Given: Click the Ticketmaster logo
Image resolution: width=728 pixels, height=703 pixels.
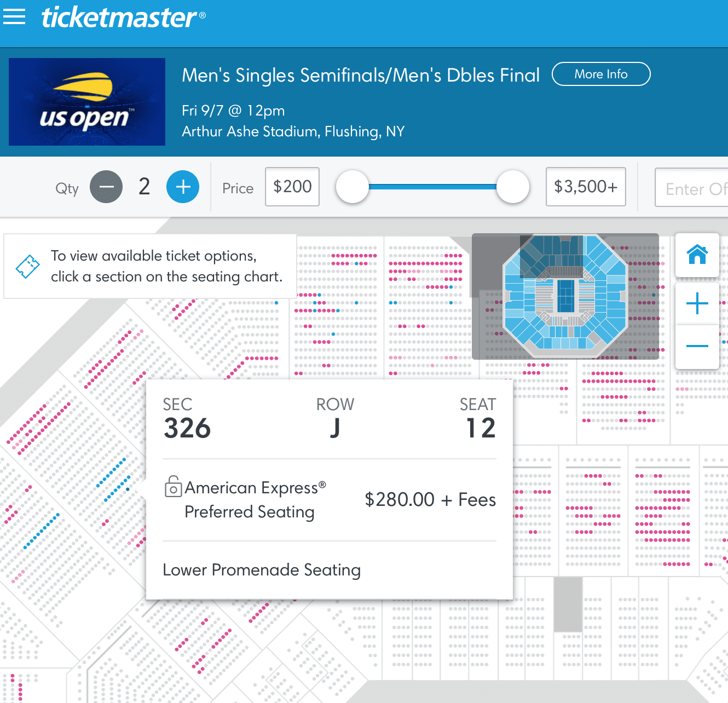Looking at the screenshot, I should (120, 18).
